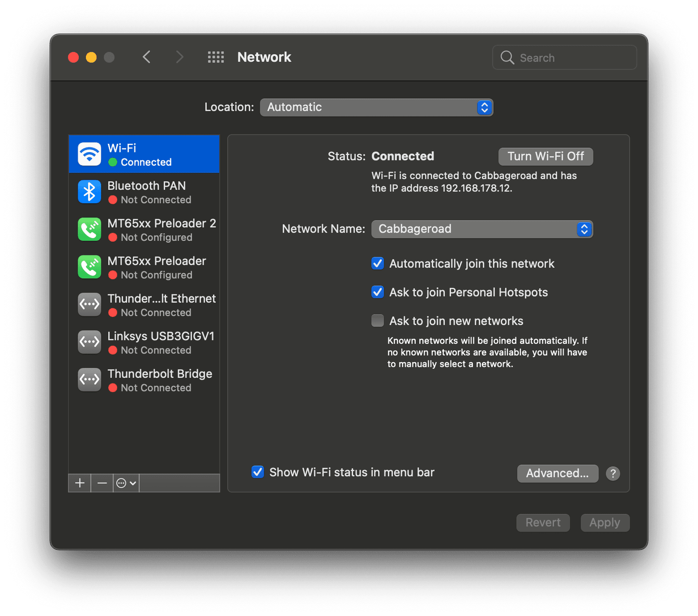Click the back navigation arrow
This screenshot has width=698, height=616.
pos(146,57)
